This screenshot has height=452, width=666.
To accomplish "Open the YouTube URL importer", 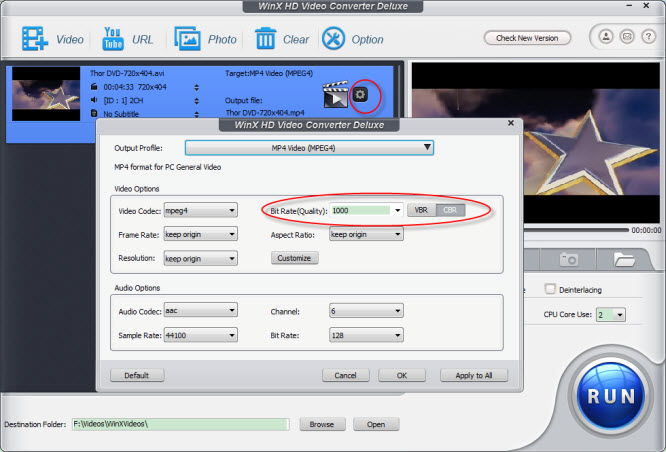I will (113, 39).
